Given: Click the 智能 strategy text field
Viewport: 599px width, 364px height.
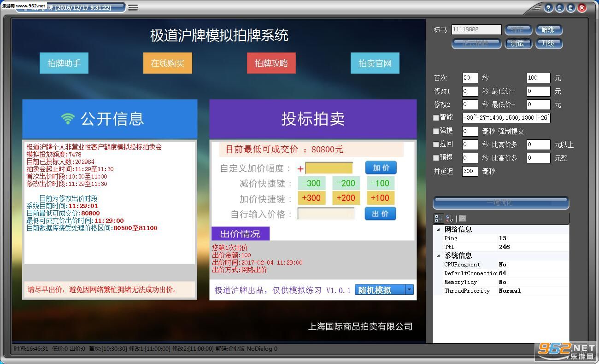Looking at the screenshot, I should [506, 118].
